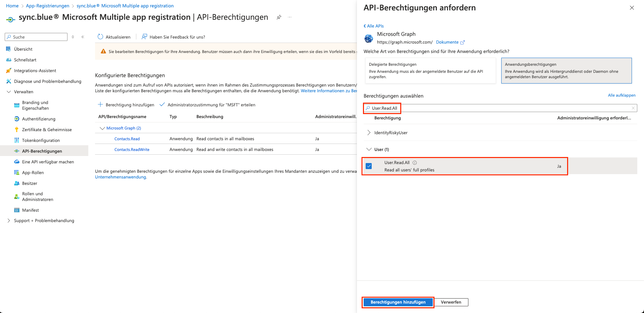Image resolution: width=644 pixels, height=313 pixels.
Task: Open Tokenkonfiguration in the sidebar
Action: click(x=41, y=141)
